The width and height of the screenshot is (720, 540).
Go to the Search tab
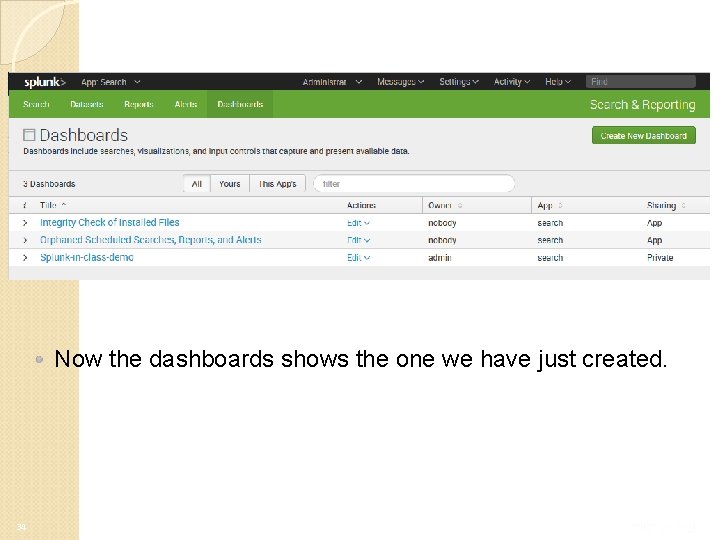36,104
